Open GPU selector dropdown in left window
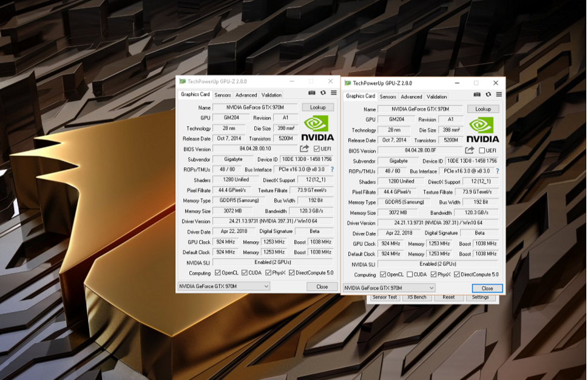The image size is (588, 380). 223,287
